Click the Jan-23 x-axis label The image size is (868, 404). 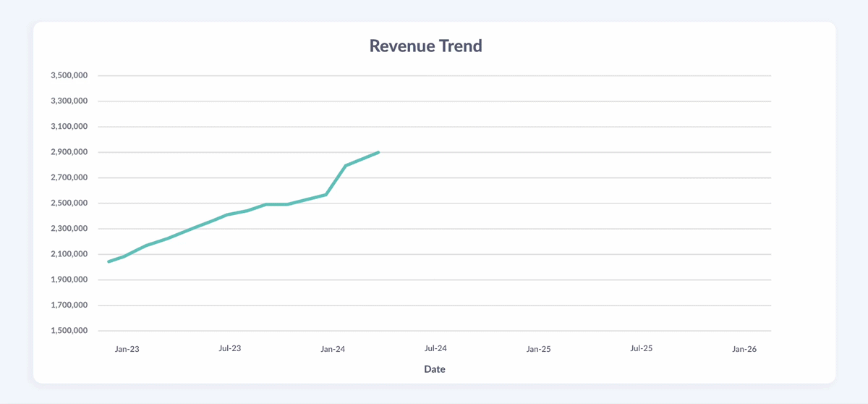(127, 349)
